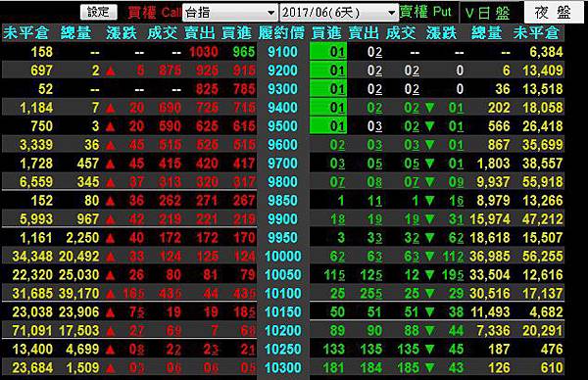Click call volume 20,492 at strike 10000
Viewport: 588px width, 380px height.
tap(79, 257)
